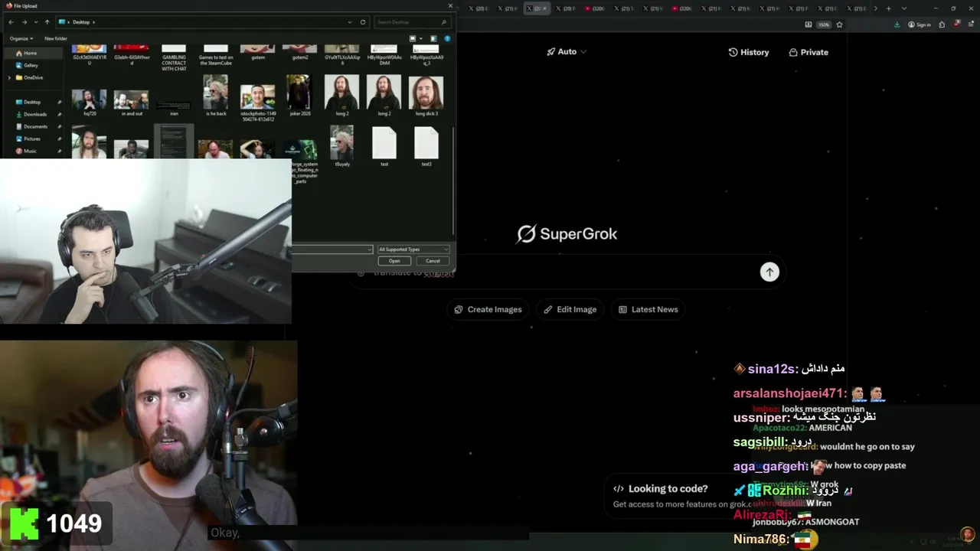This screenshot has width=980, height=551.
Task: Select the istockphoto image file
Action: tap(258, 102)
